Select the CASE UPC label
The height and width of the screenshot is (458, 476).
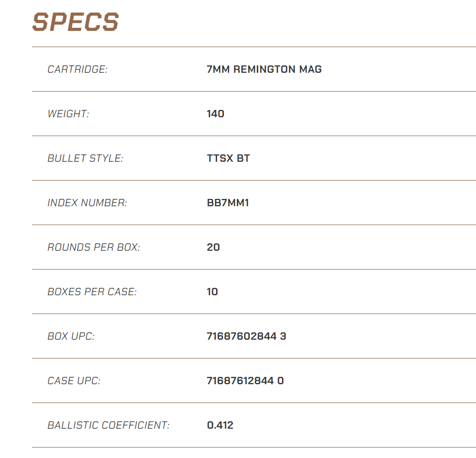pyautogui.click(x=74, y=381)
